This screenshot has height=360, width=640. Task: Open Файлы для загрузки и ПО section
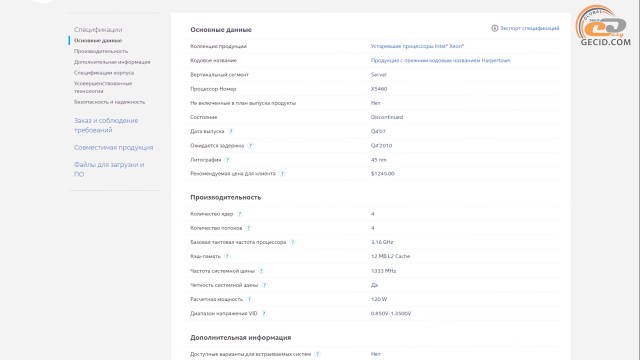click(x=109, y=169)
